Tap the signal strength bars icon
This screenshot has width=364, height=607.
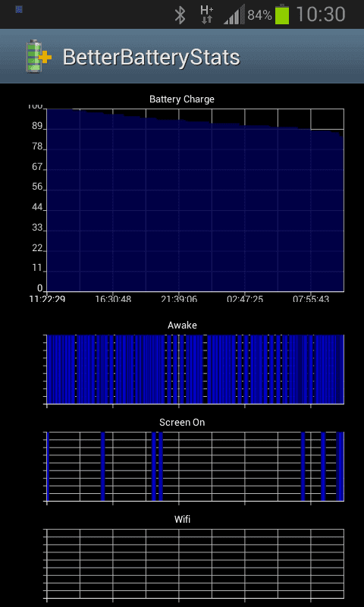tap(234, 14)
